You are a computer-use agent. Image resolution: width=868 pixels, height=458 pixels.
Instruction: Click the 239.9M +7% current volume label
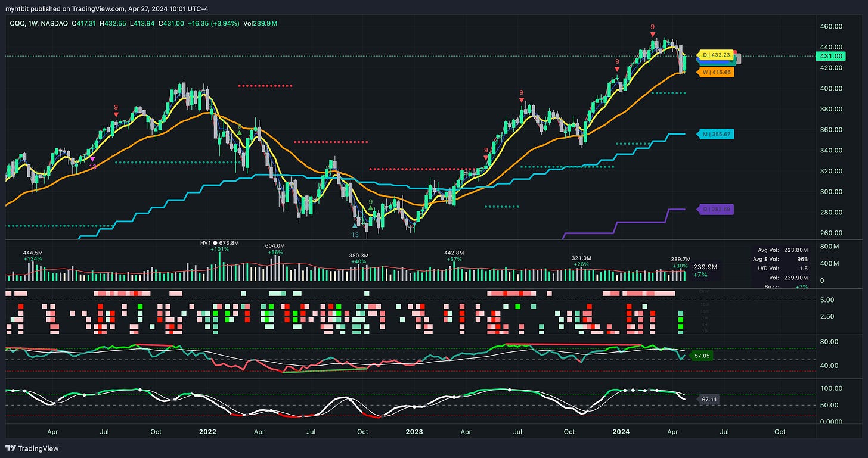point(705,271)
